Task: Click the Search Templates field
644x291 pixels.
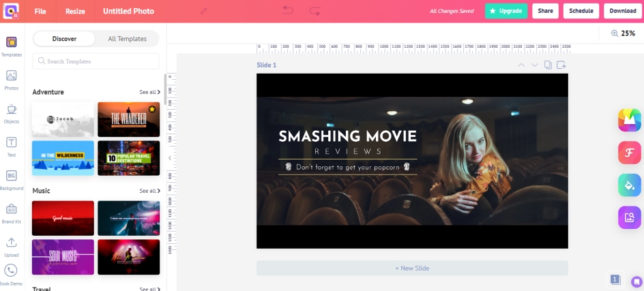Action: pyautogui.click(x=96, y=61)
